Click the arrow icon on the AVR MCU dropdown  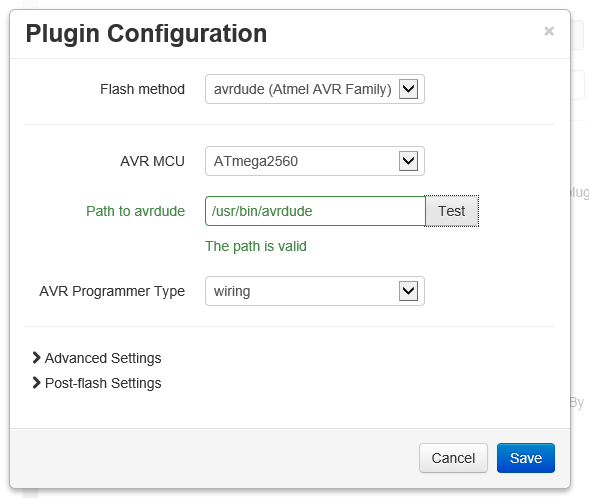point(408,161)
